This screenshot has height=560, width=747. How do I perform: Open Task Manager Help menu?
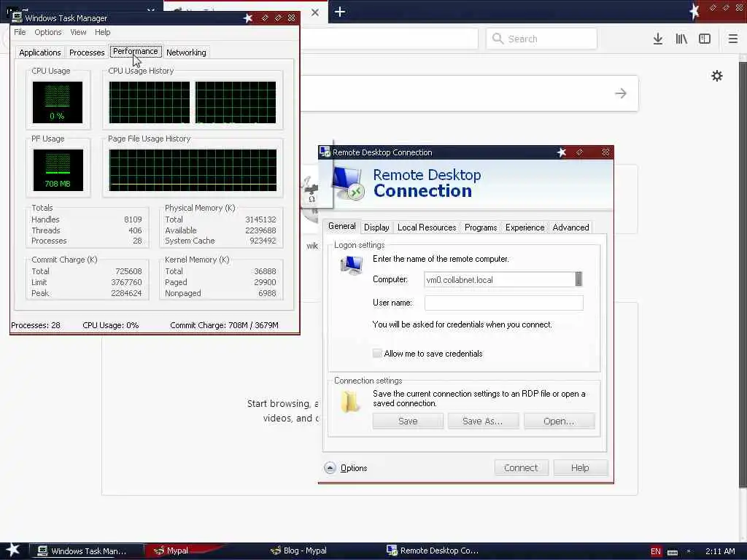pyautogui.click(x=102, y=32)
